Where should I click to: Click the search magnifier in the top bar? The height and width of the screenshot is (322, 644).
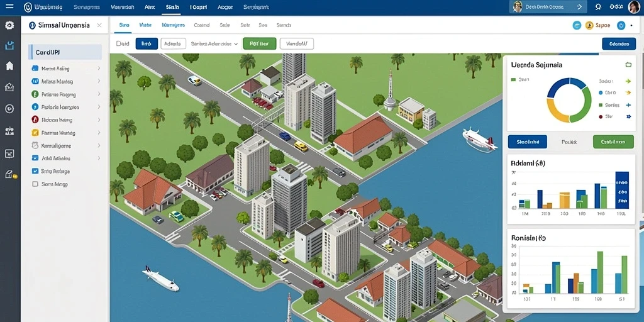coord(598,7)
